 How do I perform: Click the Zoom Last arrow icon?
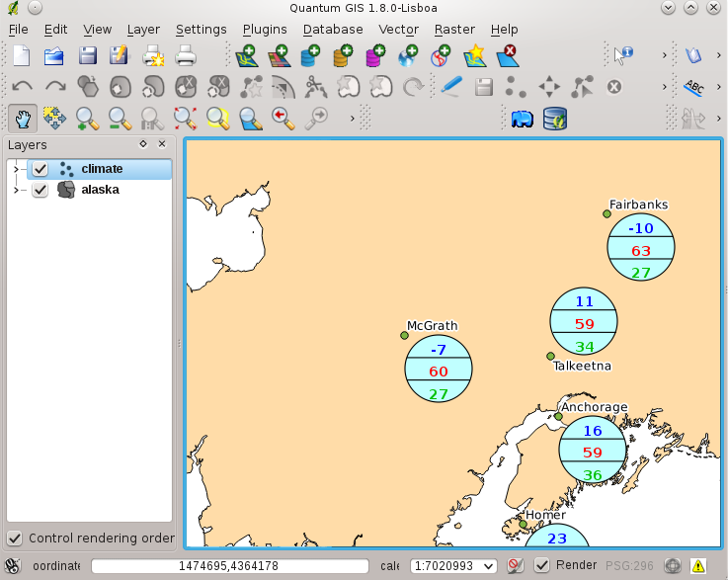tap(283, 120)
